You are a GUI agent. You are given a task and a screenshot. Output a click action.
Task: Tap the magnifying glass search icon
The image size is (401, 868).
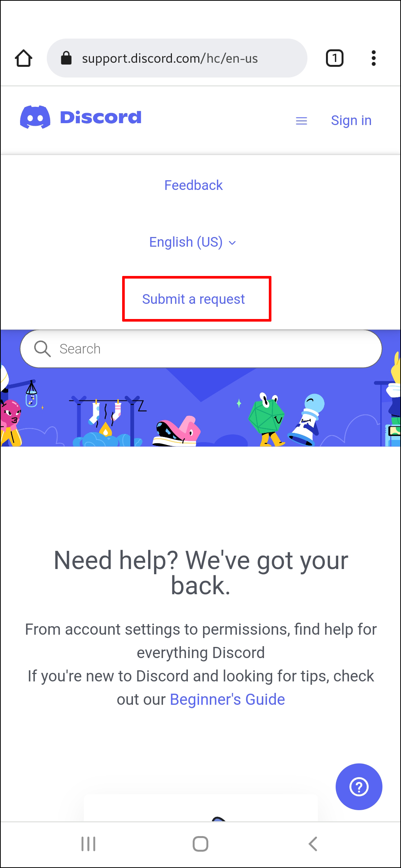pyautogui.click(x=42, y=349)
